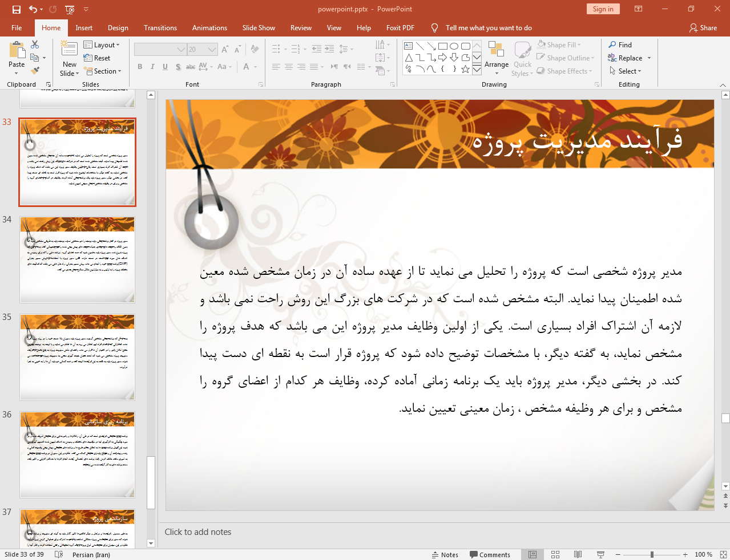This screenshot has width=730, height=560.
Task: Click the Share button
Action: coord(703,28)
